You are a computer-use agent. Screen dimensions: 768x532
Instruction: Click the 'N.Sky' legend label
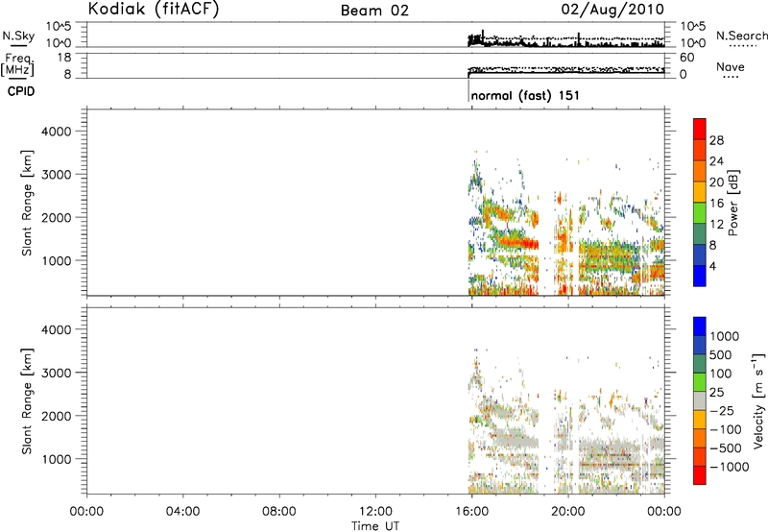point(18,36)
